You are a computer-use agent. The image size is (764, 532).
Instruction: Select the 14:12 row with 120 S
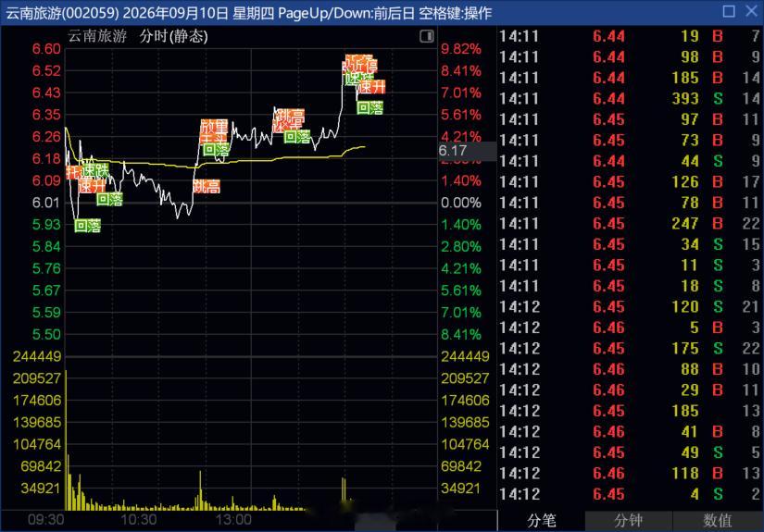630,307
